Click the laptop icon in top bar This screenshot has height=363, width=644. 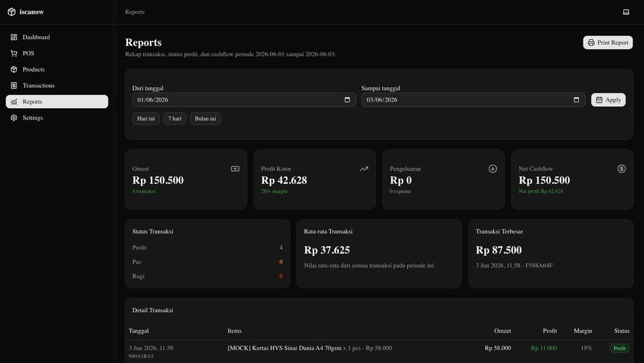point(626,12)
